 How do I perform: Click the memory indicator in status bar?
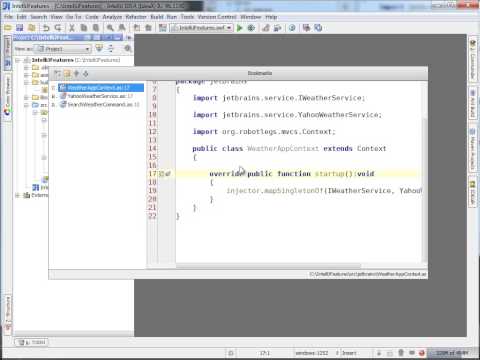[452, 353]
